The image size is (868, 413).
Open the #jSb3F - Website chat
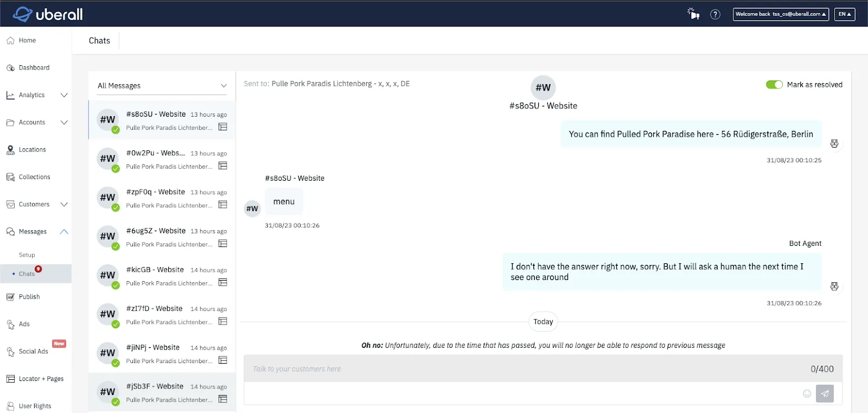click(162, 392)
